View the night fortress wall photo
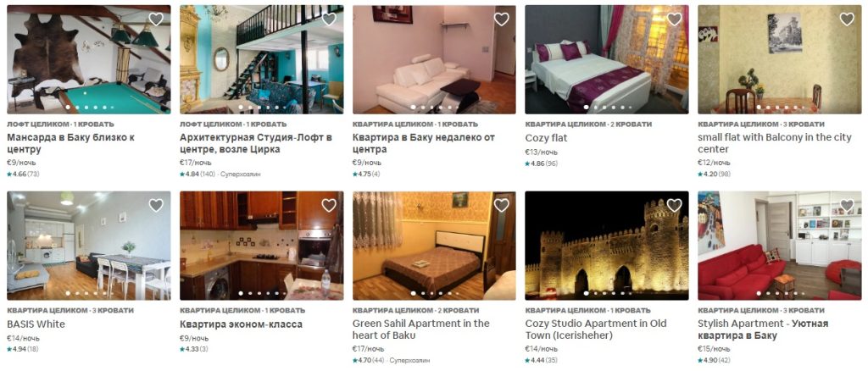The image size is (868, 371). 607,246
